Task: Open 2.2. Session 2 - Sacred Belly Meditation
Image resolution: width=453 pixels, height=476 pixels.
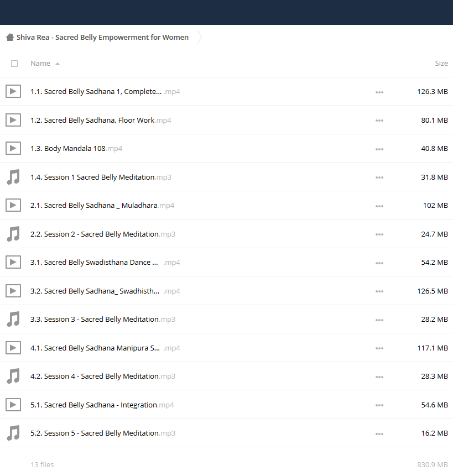Action: click(x=103, y=234)
